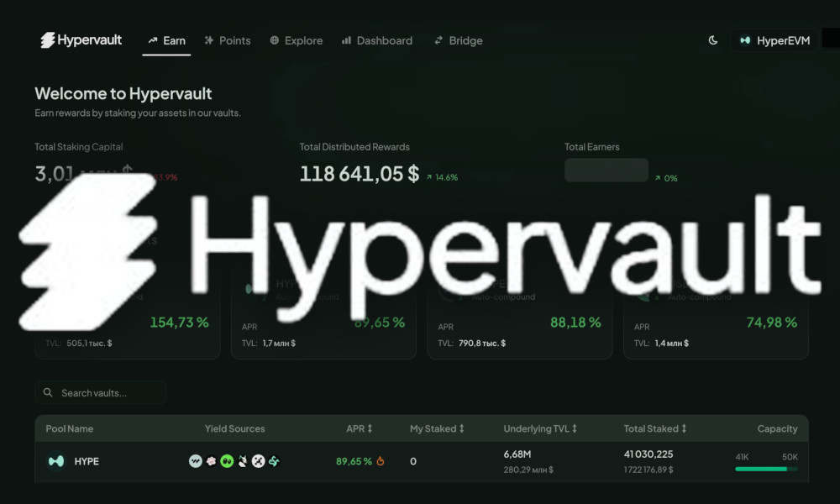Click the last yield source icon in HYPE row

tap(274, 461)
